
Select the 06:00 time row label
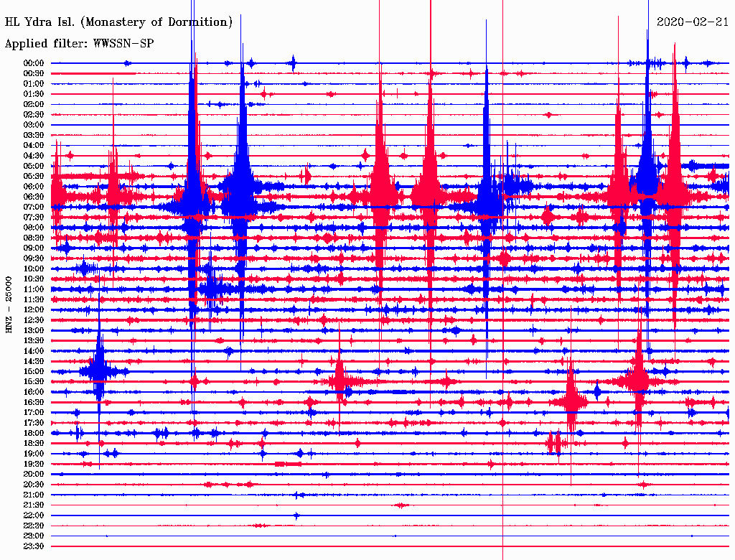click(x=34, y=186)
